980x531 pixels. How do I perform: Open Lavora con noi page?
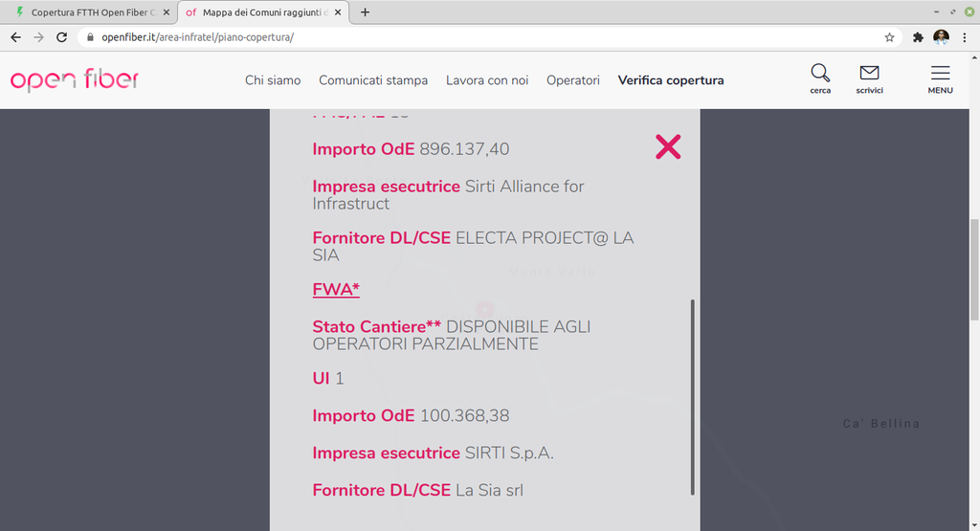coord(487,80)
